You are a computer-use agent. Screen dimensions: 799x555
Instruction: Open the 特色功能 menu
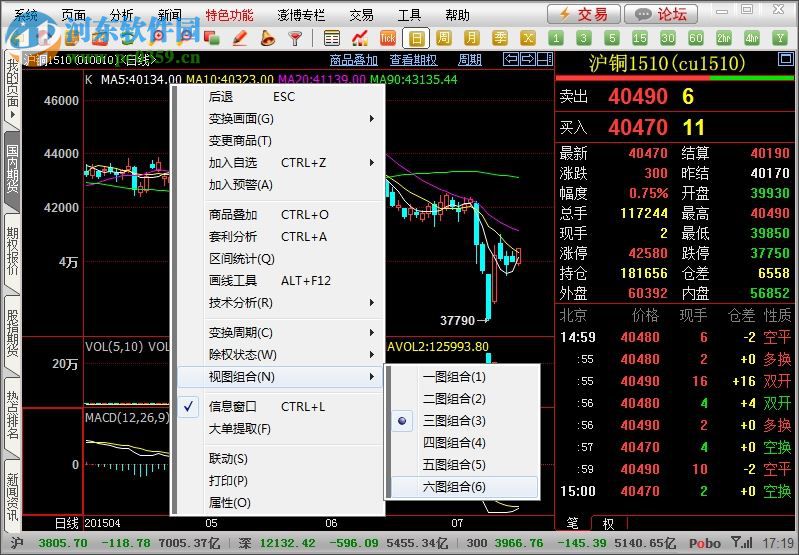229,15
